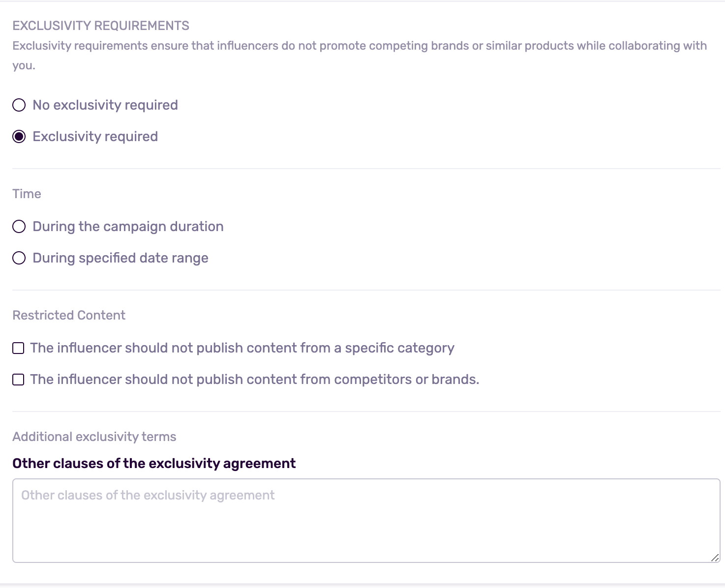Click the Time section heading
725x588 pixels.
point(27,194)
